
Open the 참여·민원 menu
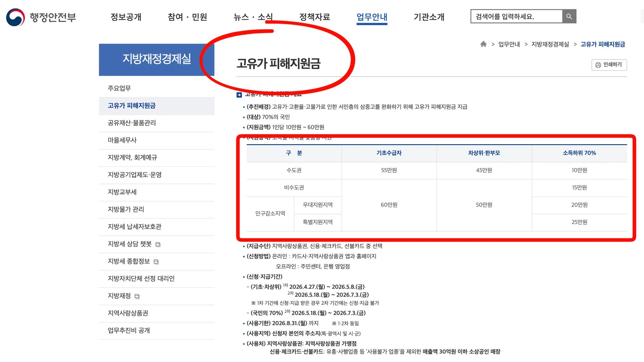(x=187, y=17)
